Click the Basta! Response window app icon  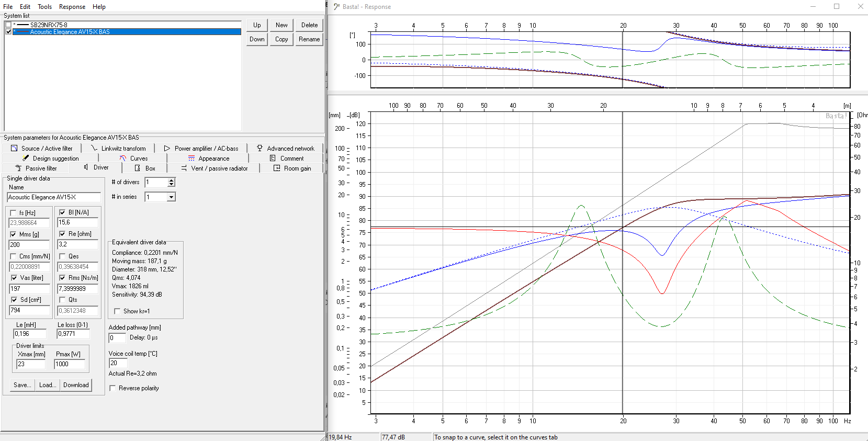336,6
